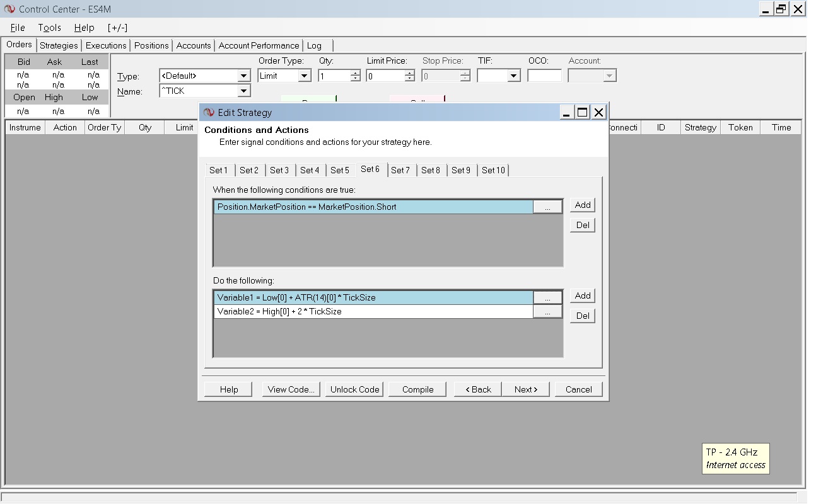Switch to the Accounts tab
This screenshot has width=816, height=504.
pyautogui.click(x=194, y=45)
